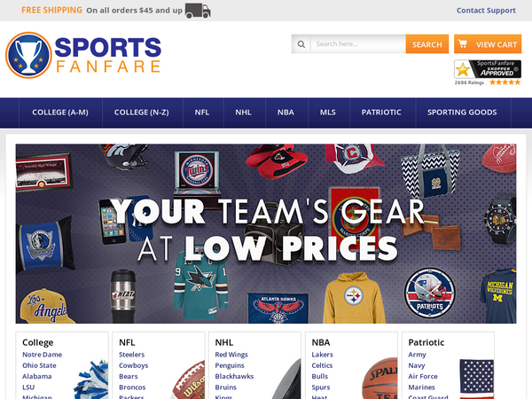Open the Sporting Goods menu
The width and height of the screenshot is (532, 399).
pos(462,113)
